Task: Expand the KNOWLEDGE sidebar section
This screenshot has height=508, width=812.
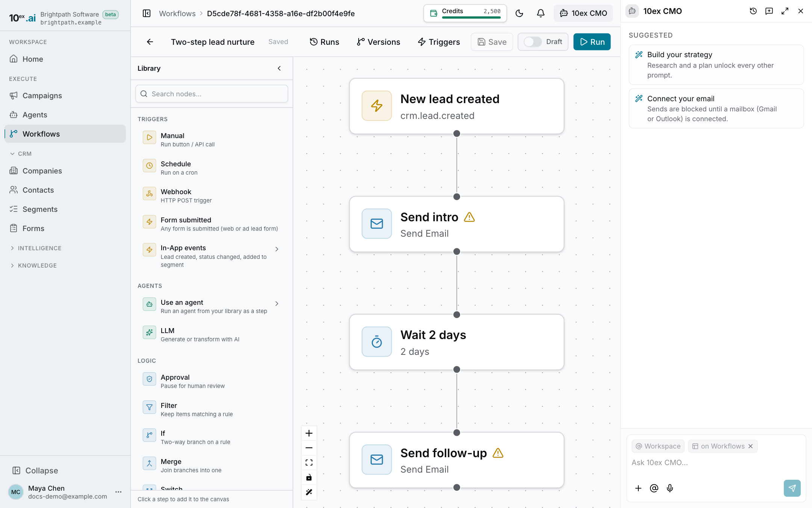Action: tap(33, 266)
